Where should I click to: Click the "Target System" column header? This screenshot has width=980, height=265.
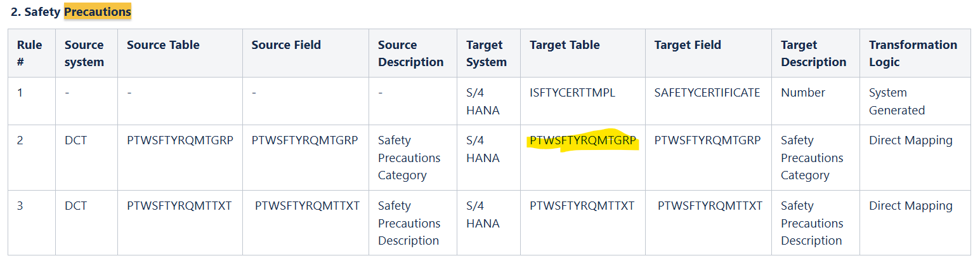[486, 53]
